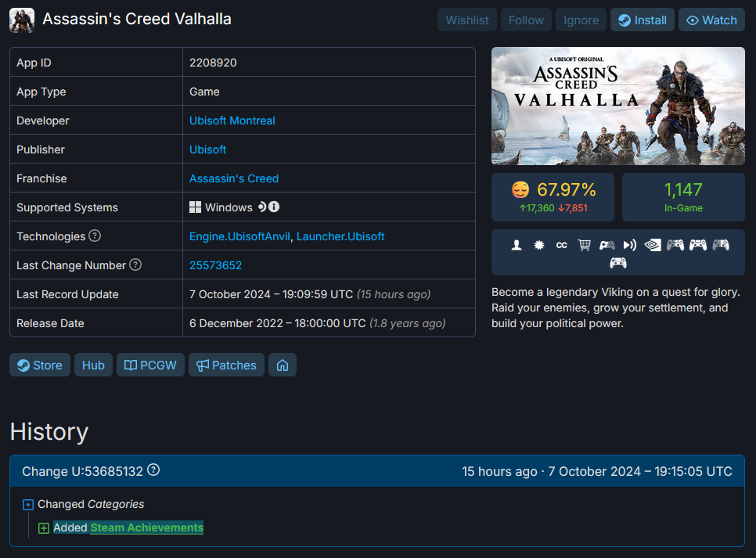Click the Windows logo in Supported Systems
The width and height of the screenshot is (756, 558).
click(196, 207)
